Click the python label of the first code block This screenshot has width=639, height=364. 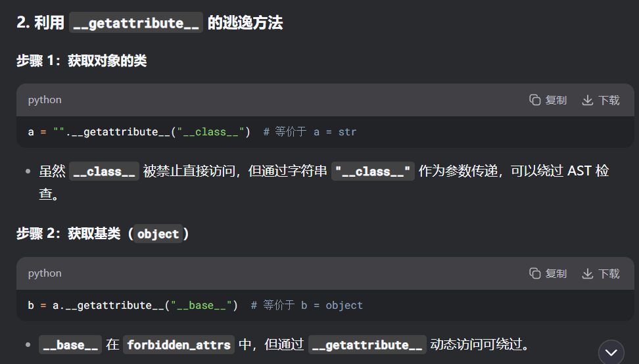(45, 100)
